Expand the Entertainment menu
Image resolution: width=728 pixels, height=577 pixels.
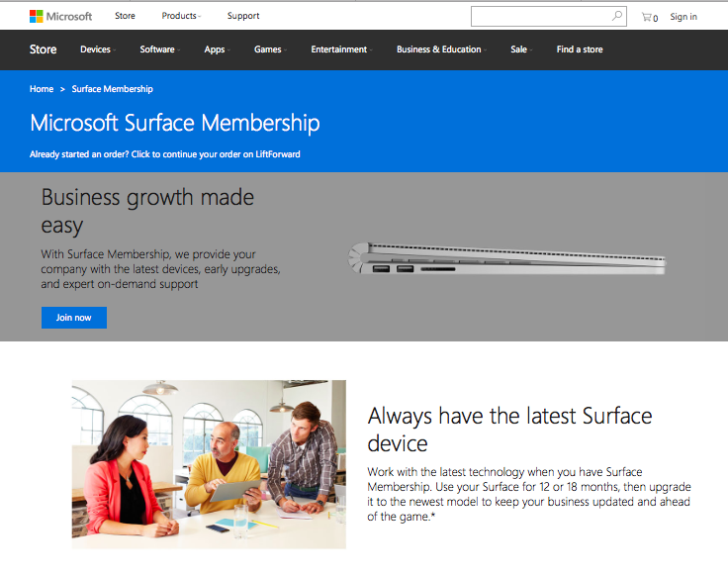[x=341, y=49]
